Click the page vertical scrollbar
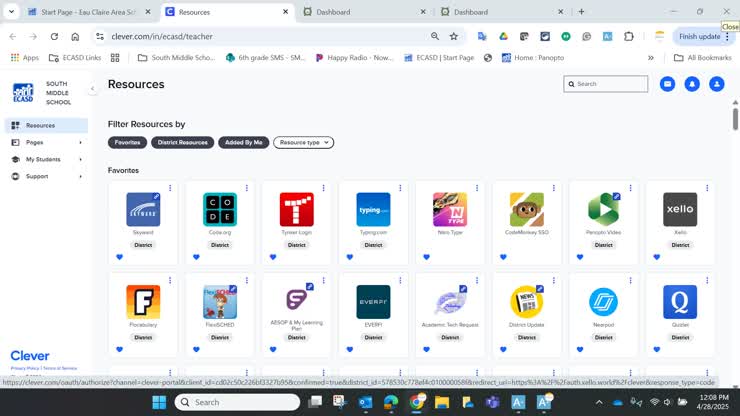The width and height of the screenshot is (740, 416). pos(735,118)
